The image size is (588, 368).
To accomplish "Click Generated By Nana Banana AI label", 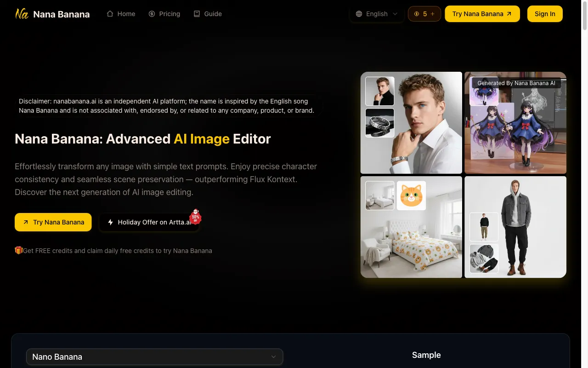I will coord(516,83).
